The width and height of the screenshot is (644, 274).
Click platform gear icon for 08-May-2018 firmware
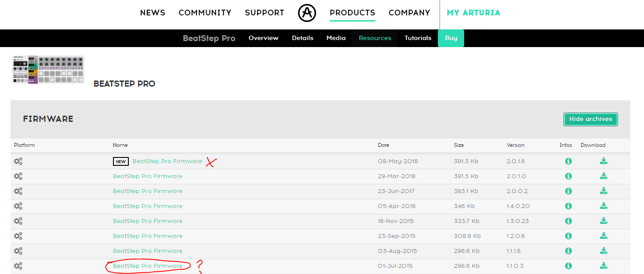point(18,161)
